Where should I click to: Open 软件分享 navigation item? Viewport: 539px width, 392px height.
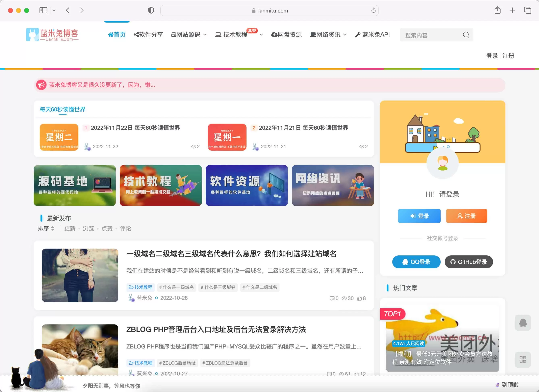[x=148, y=35]
